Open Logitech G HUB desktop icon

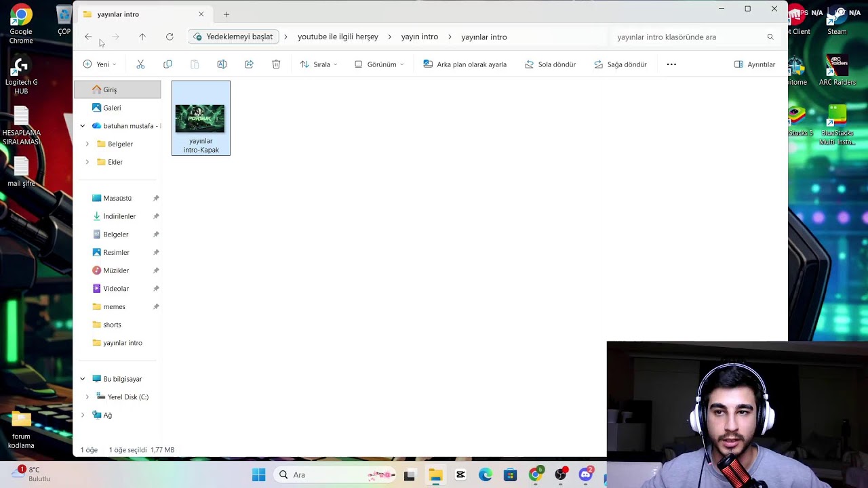point(21,75)
